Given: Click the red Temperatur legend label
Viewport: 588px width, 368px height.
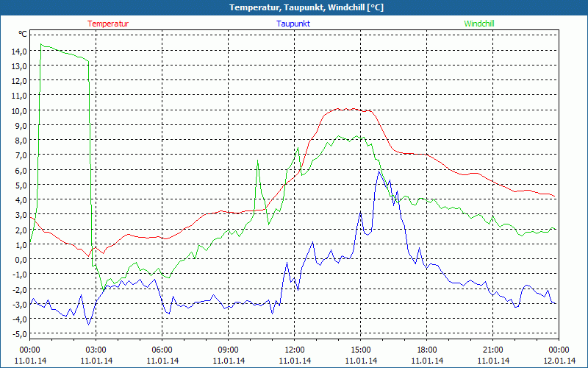Looking at the screenshot, I should pyautogui.click(x=108, y=24).
